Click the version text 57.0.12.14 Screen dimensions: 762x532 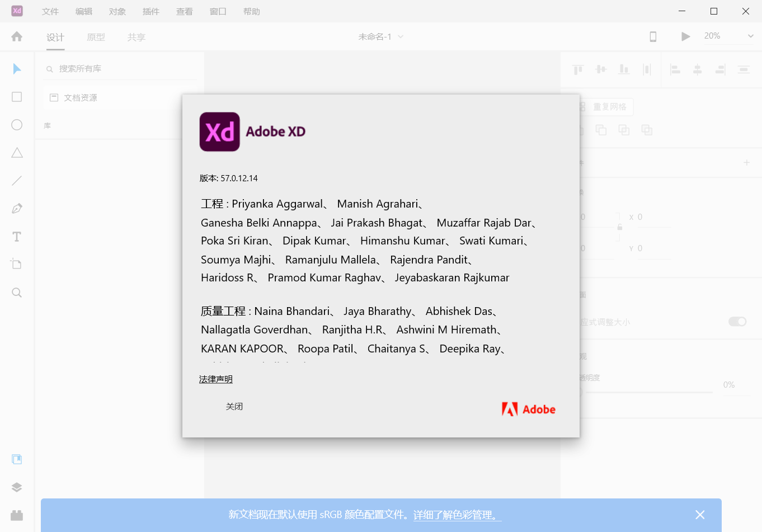[x=239, y=178]
